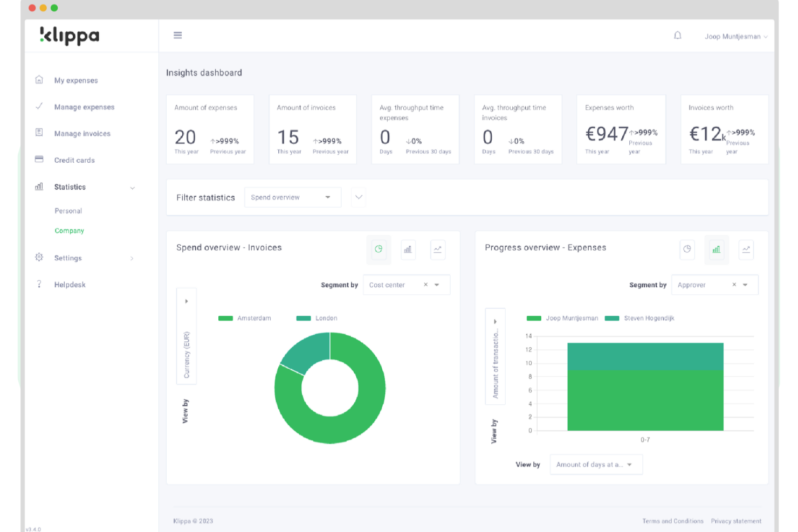Open Settings via the gear icon
This screenshot has width=798, height=532.
click(39, 258)
